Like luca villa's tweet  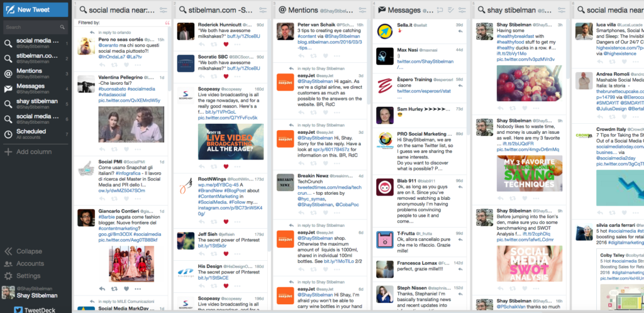point(623,62)
